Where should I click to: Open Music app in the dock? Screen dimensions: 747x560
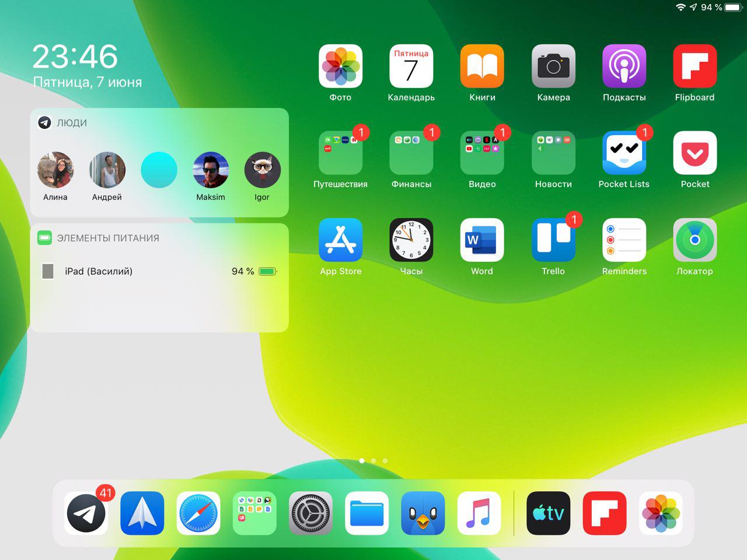[479, 513]
